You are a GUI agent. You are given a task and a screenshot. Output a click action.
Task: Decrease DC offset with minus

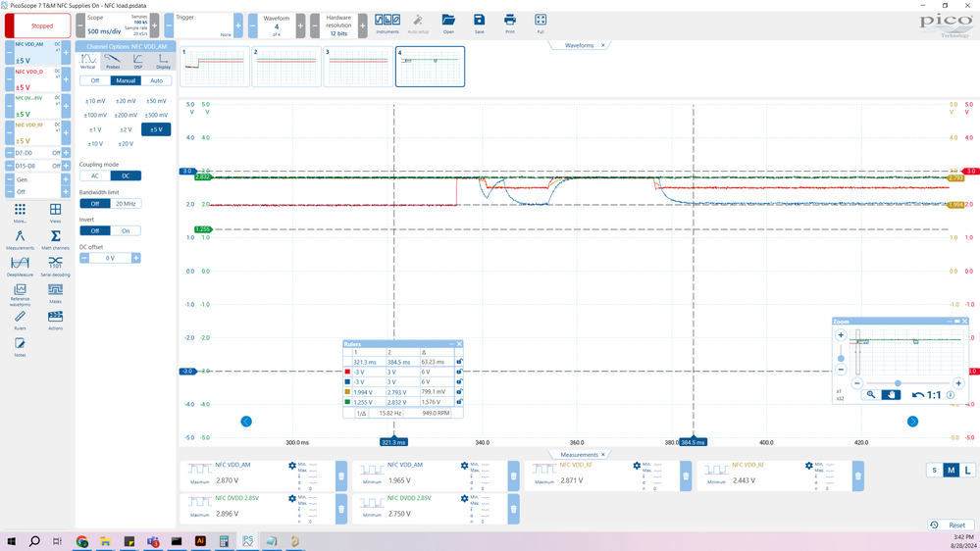click(x=84, y=258)
